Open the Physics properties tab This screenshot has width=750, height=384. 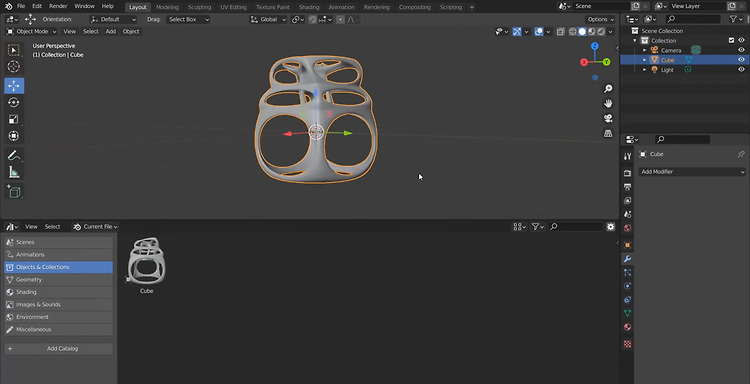628,286
